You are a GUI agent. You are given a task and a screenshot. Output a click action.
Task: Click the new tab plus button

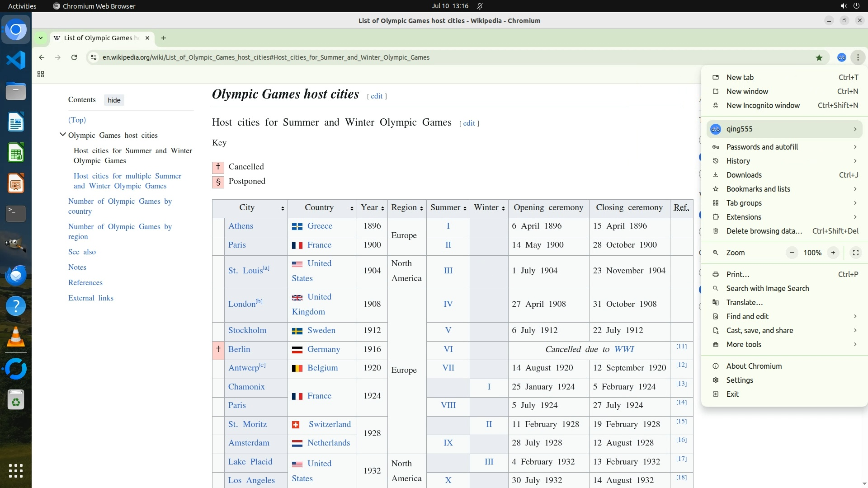164,38
